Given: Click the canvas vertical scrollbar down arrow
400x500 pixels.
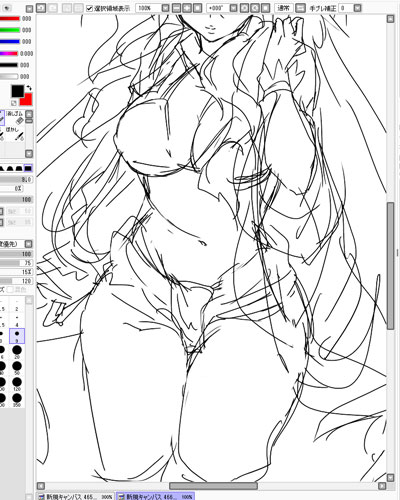Looking at the screenshot, I should [390, 478].
